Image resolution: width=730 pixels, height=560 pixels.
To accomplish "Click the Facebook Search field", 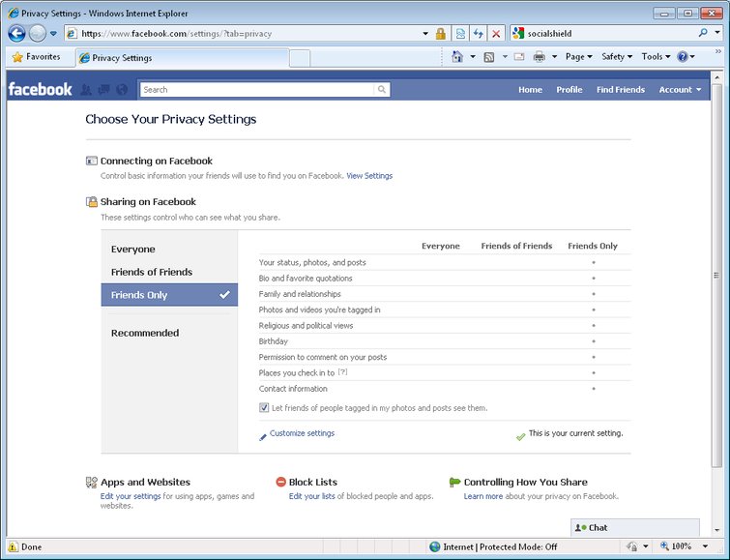I will 257,89.
